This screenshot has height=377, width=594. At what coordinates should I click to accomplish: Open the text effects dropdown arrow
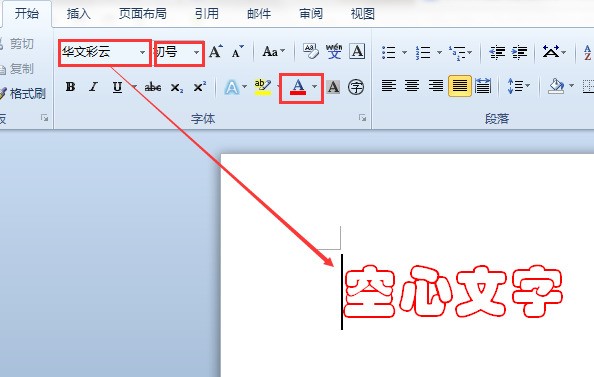coord(244,87)
